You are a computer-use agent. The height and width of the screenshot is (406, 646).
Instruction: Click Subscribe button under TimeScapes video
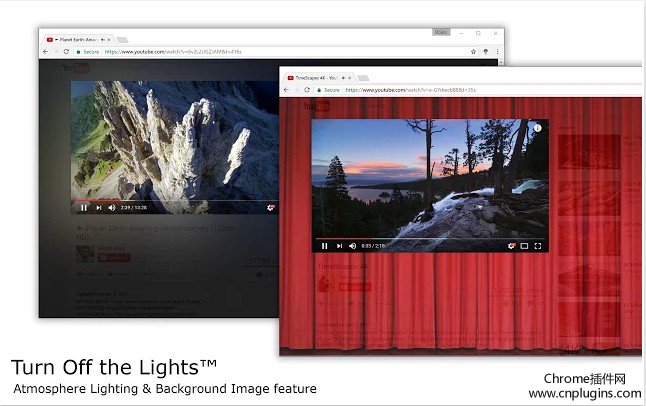pos(355,286)
